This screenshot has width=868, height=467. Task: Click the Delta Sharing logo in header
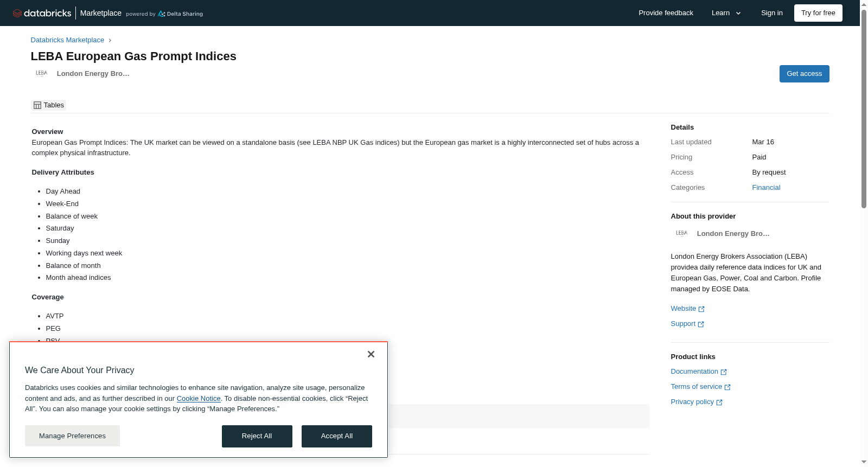pos(181,14)
